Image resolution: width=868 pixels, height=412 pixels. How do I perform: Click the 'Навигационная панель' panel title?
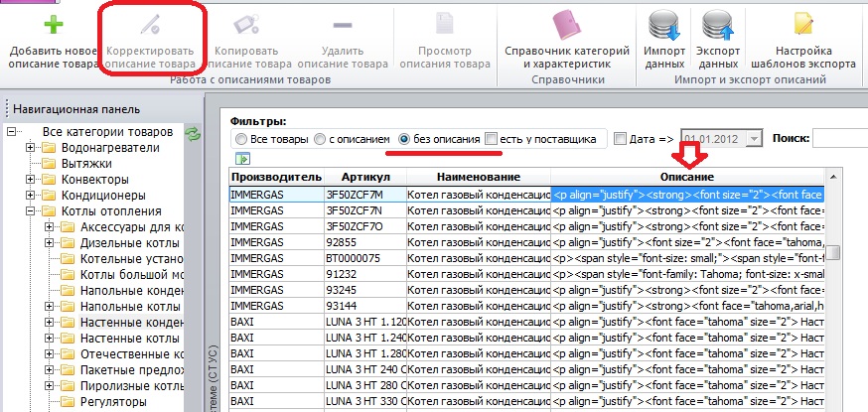click(x=76, y=109)
